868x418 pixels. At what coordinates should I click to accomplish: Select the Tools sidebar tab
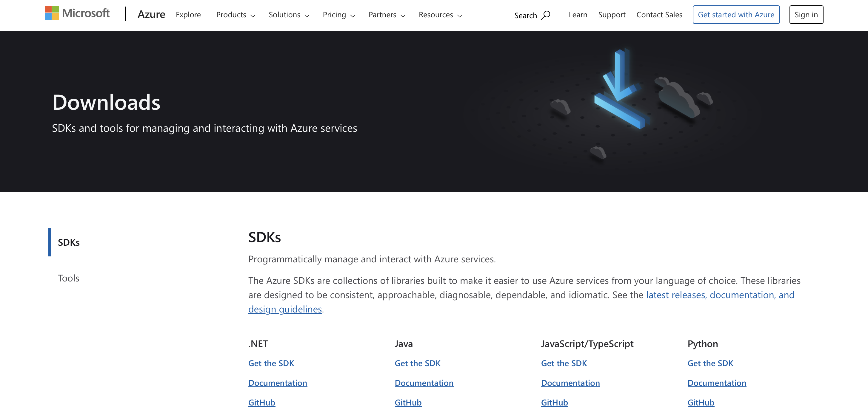(69, 278)
